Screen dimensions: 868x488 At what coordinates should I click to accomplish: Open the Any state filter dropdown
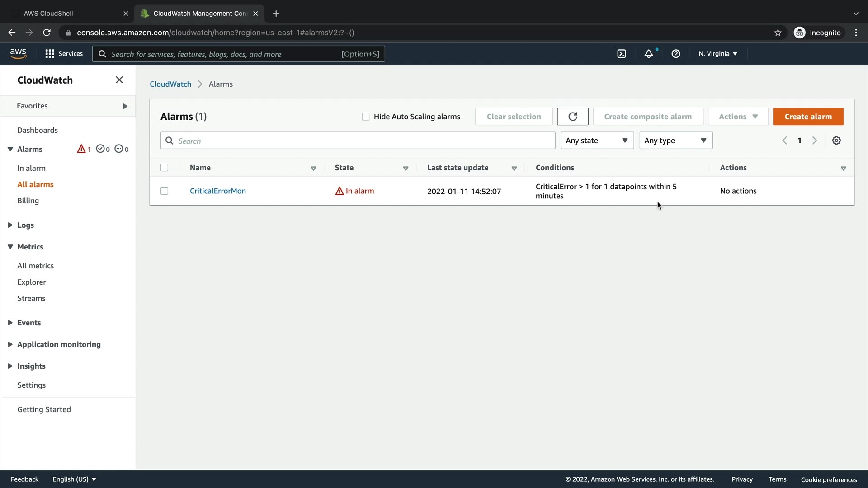[597, 141]
